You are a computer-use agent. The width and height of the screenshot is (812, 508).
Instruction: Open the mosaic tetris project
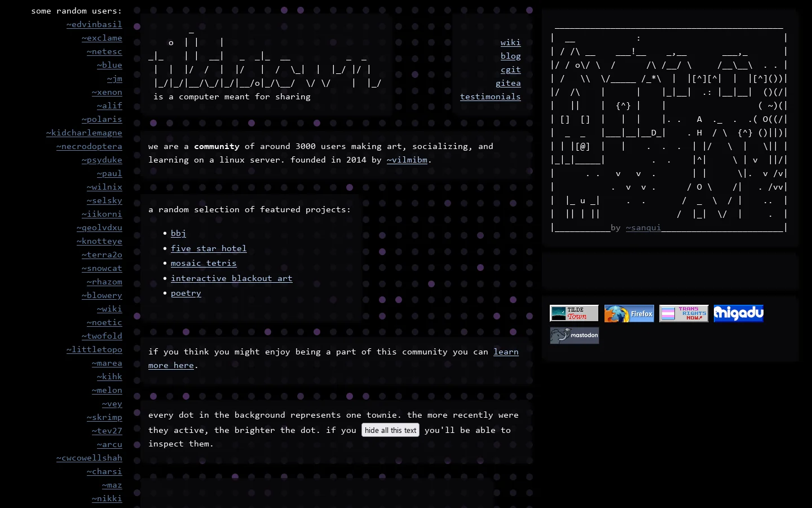pyautogui.click(x=204, y=263)
